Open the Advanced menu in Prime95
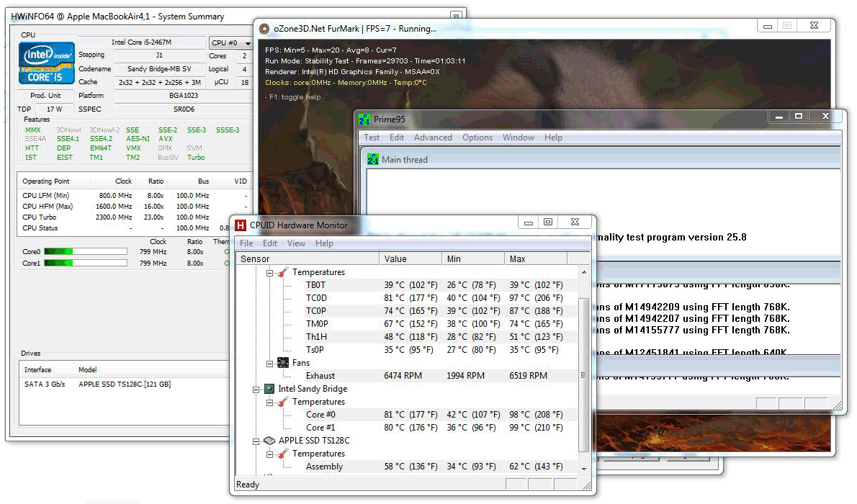 click(x=433, y=138)
